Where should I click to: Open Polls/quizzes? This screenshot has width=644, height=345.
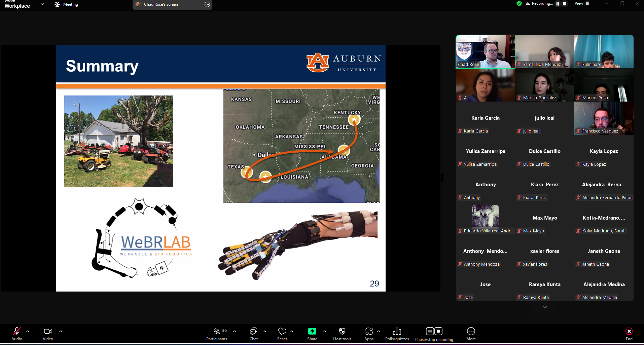coord(397,334)
